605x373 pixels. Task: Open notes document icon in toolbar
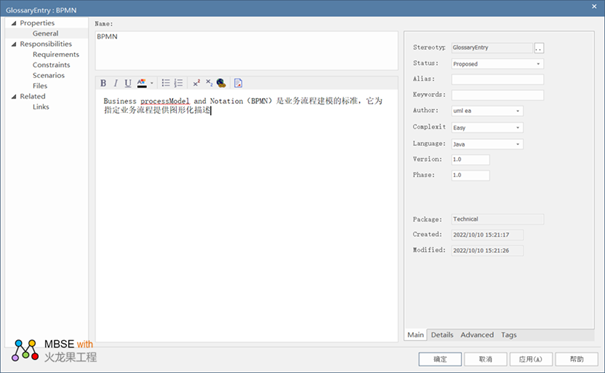(238, 83)
